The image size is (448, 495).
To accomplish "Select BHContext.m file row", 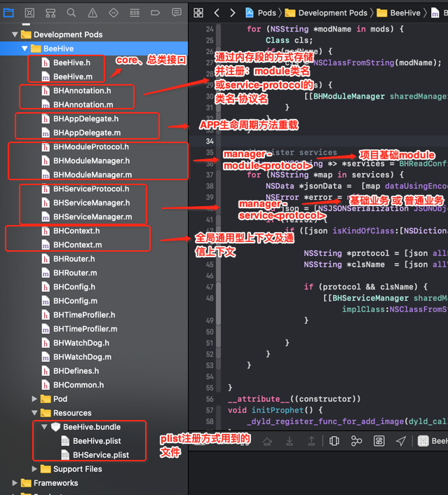I will click(x=72, y=245).
